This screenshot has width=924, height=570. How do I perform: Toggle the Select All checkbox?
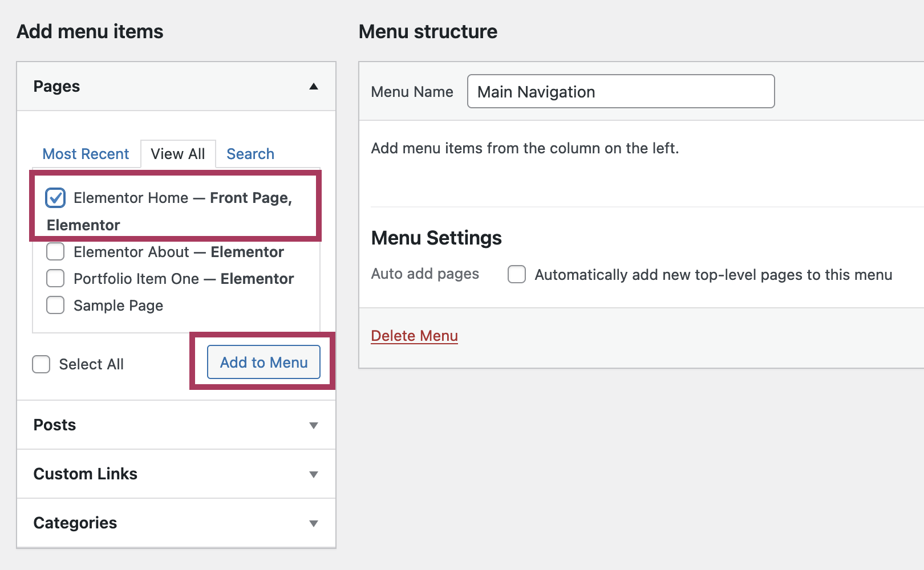[41, 364]
